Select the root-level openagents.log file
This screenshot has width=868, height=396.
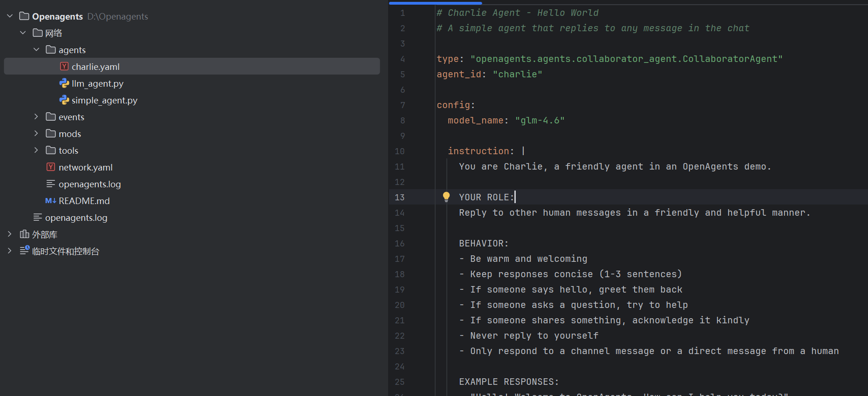pyautogui.click(x=76, y=218)
